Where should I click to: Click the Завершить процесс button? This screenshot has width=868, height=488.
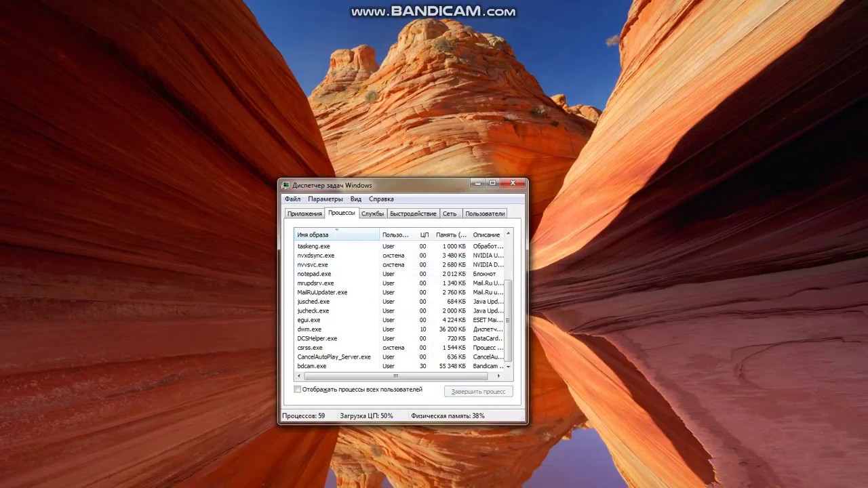click(x=479, y=391)
